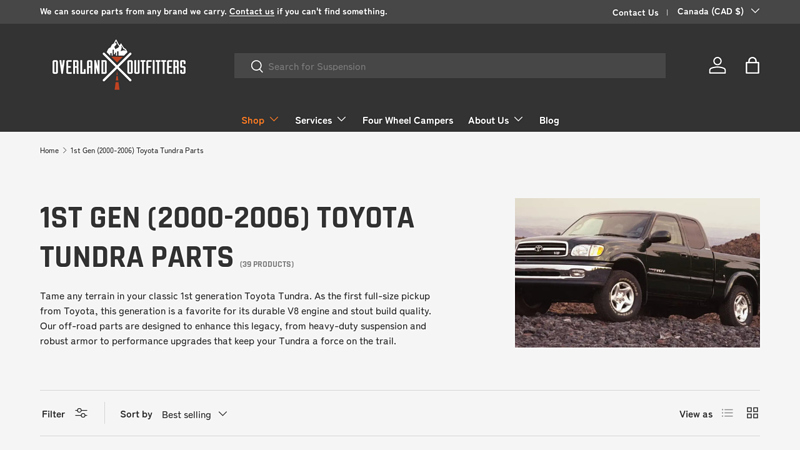
Task: Open the Best selling sort dropdown
Action: point(194,414)
